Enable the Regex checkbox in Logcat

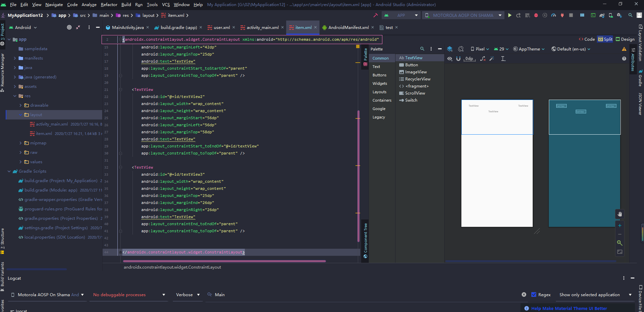click(x=533, y=294)
